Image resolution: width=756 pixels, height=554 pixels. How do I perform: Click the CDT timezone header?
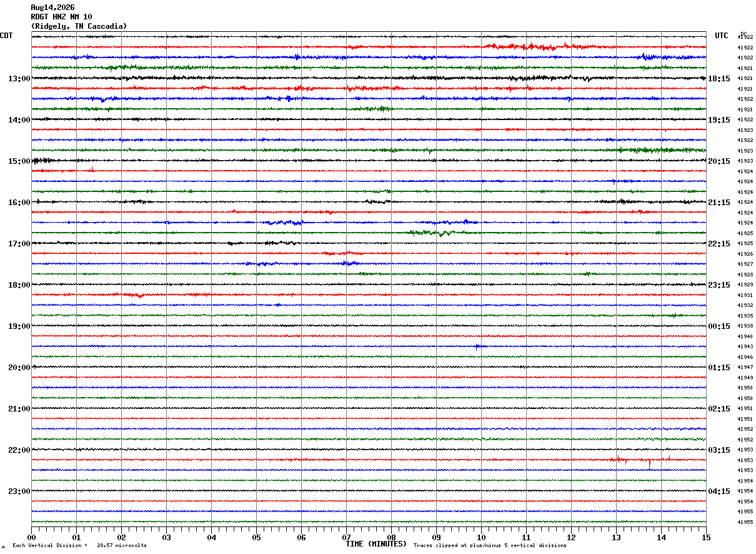[x=6, y=36]
